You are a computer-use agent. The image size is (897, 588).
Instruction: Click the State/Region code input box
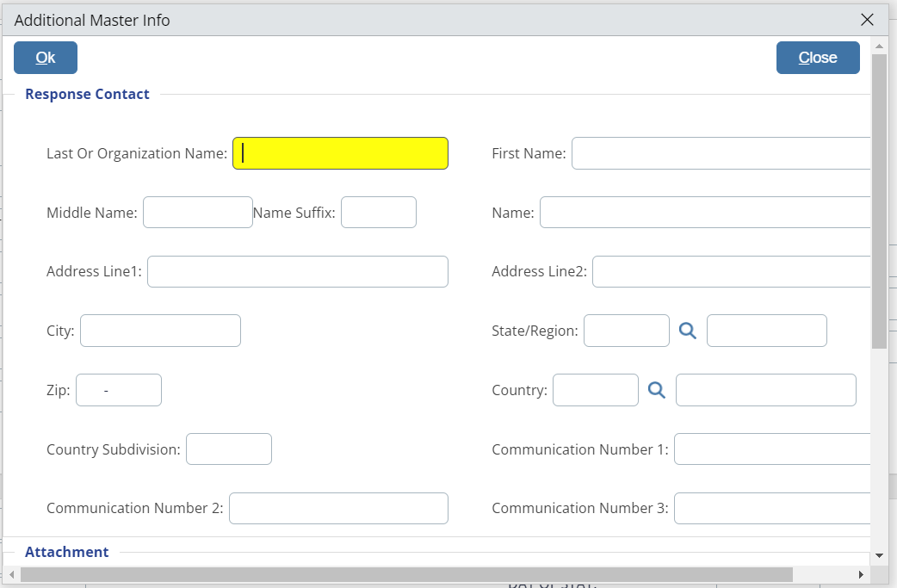[626, 331]
